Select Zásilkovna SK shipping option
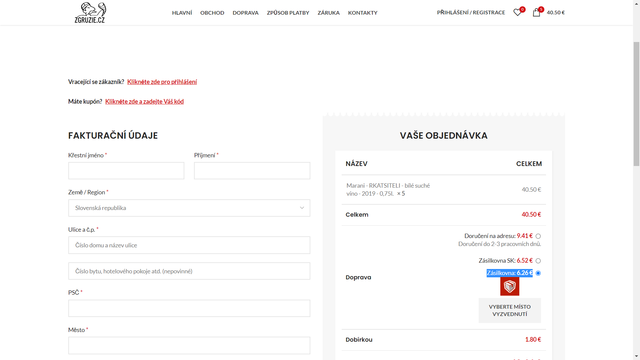The width and height of the screenshot is (640, 360). (538, 261)
